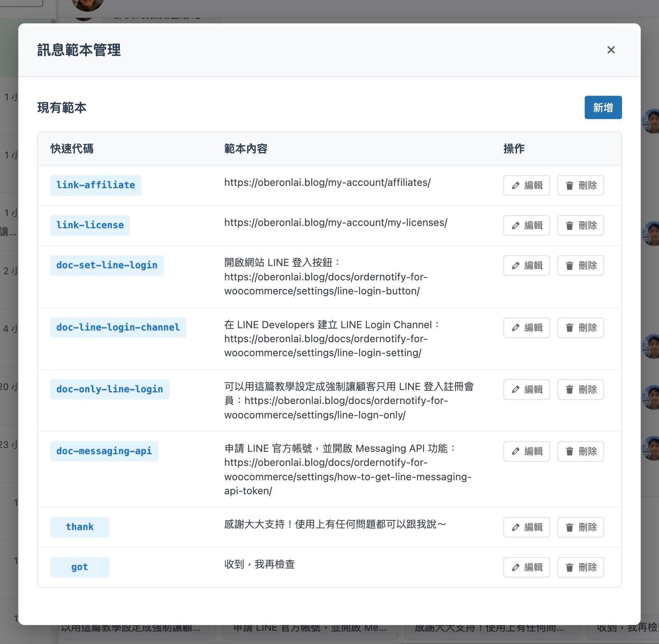The width and height of the screenshot is (659, 644).
Task: Click trash icon for doc-messaging-api row
Action: point(570,451)
